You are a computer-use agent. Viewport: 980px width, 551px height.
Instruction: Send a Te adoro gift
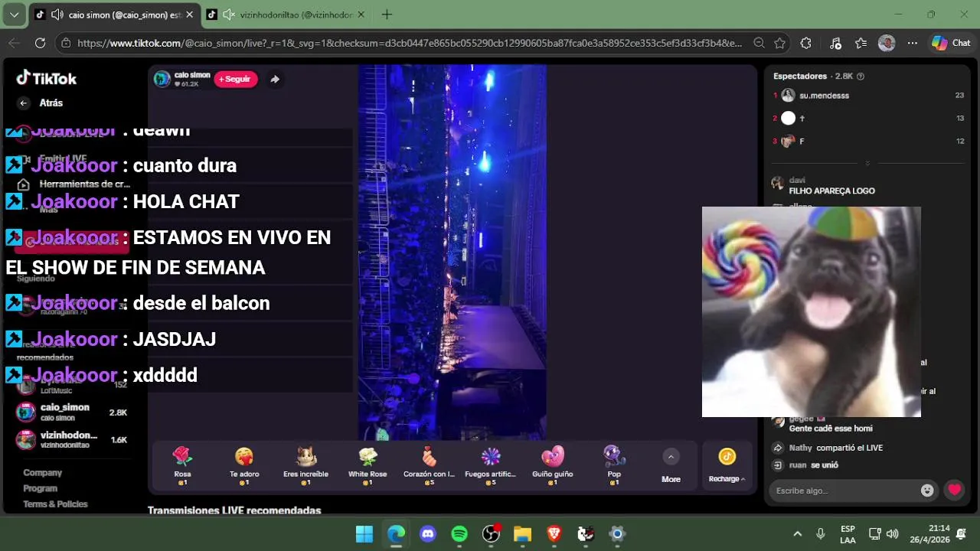[x=244, y=466]
